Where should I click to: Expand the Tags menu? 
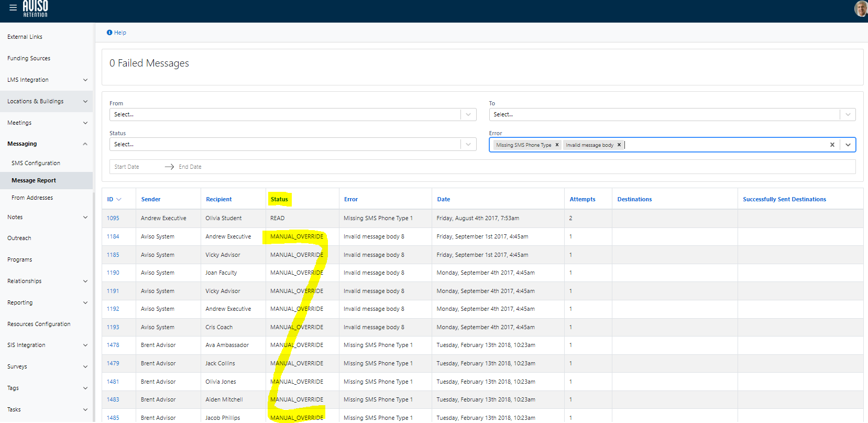(x=47, y=388)
